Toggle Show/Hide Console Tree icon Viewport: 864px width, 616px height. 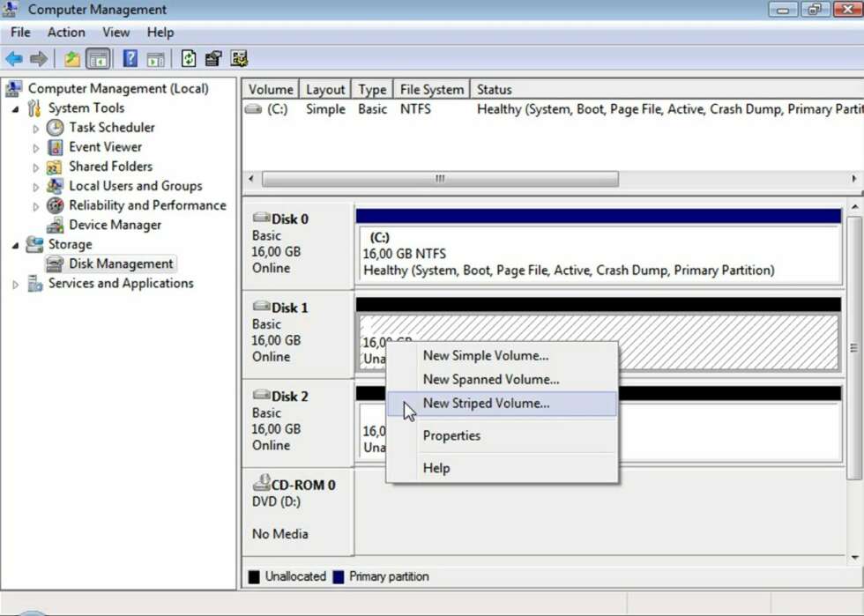[99, 58]
